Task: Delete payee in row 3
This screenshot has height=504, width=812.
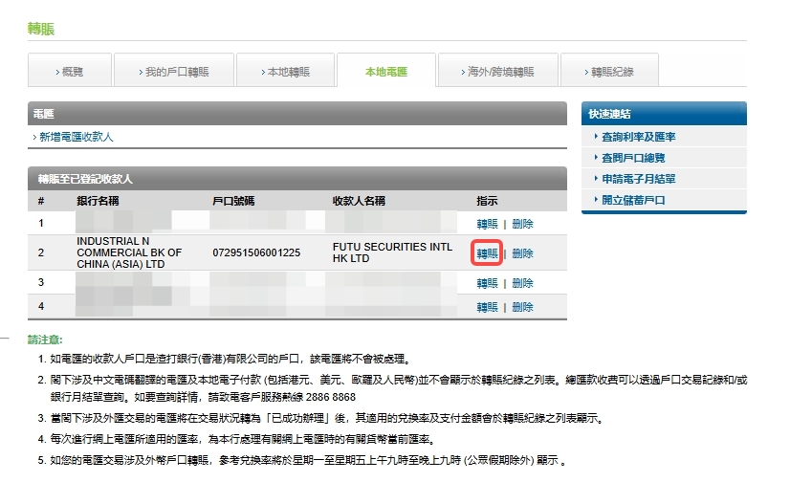Action: (x=522, y=283)
